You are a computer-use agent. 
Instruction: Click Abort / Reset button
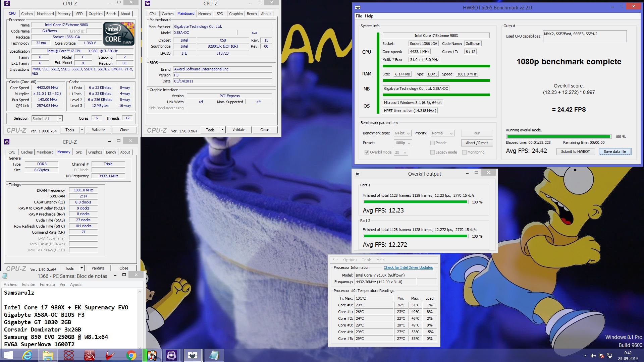point(477,143)
